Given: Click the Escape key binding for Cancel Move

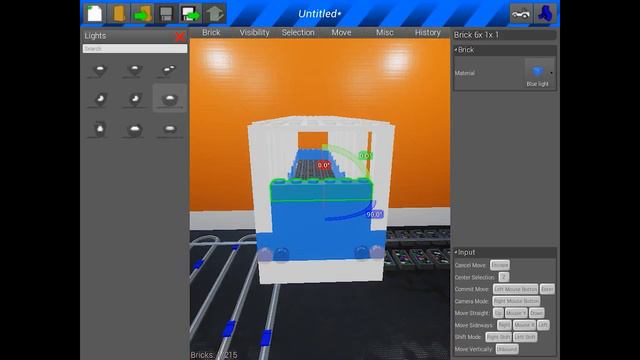Looking at the screenshot, I should click(500, 265).
